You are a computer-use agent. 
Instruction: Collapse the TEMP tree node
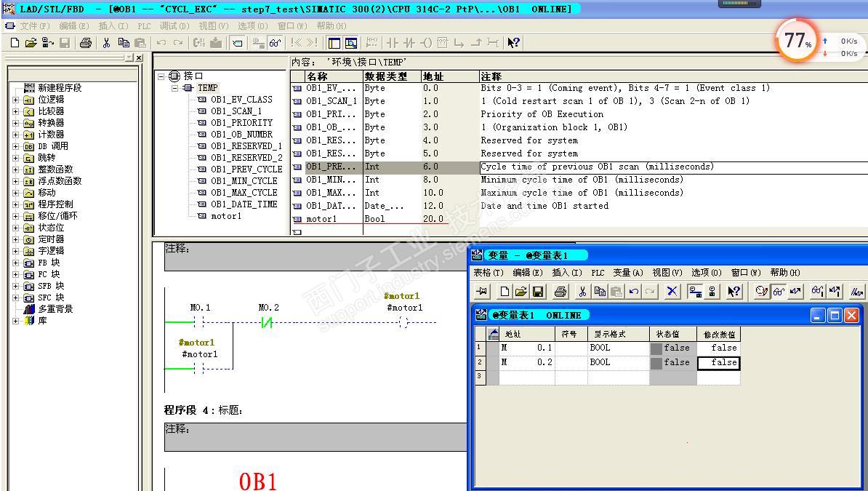click(x=174, y=88)
